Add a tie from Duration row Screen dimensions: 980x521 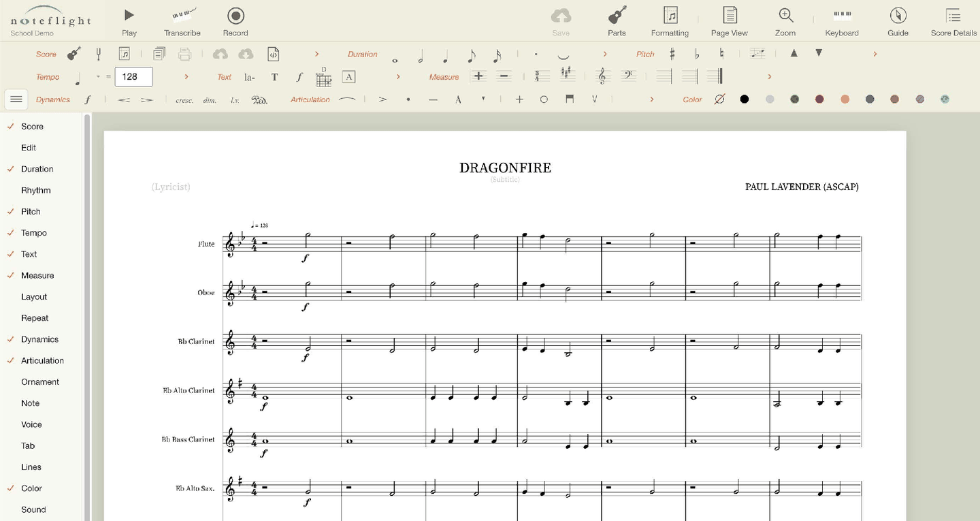pos(563,57)
